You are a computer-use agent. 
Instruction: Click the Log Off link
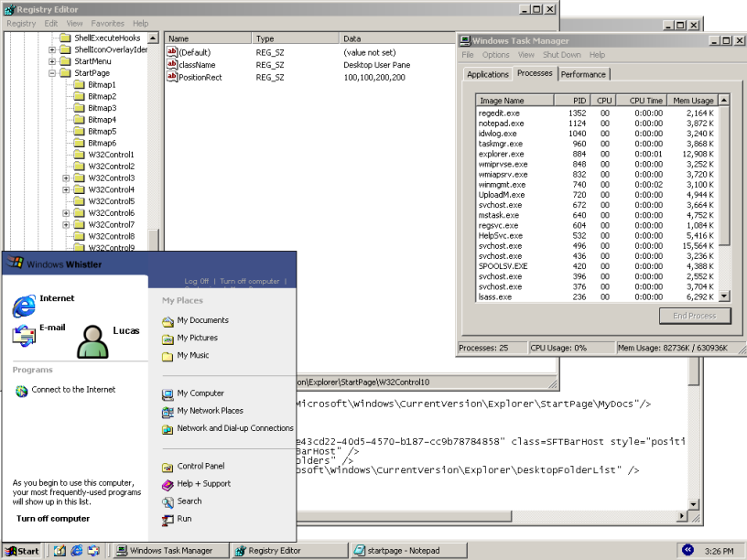[197, 282]
